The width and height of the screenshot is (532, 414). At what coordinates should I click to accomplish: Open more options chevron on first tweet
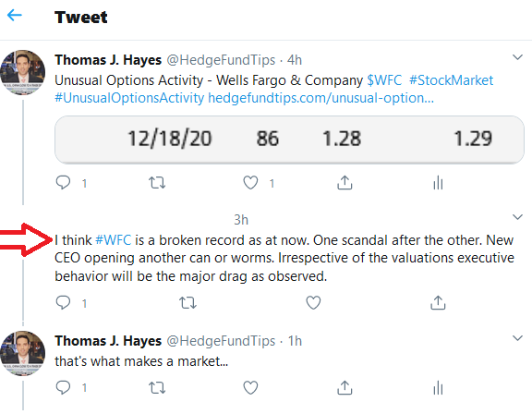pyautogui.click(x=517, y=57)
